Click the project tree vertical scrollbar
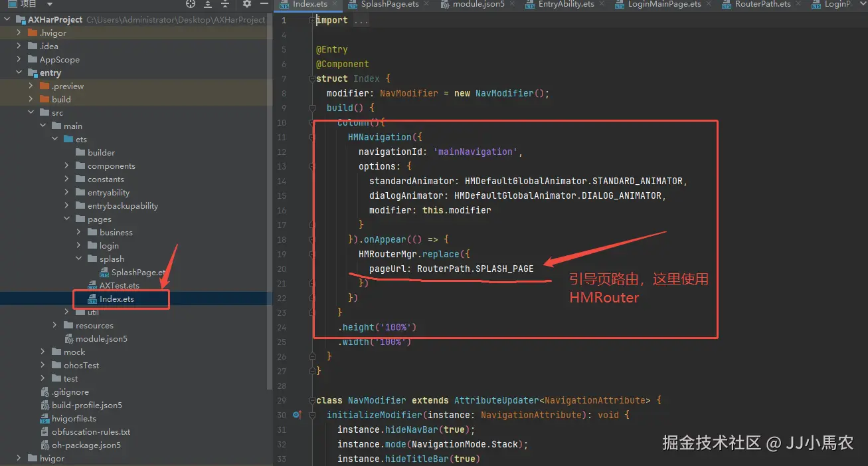Image resolution: width=868 pixels, height=466 pixels. (x=269, y=199)
